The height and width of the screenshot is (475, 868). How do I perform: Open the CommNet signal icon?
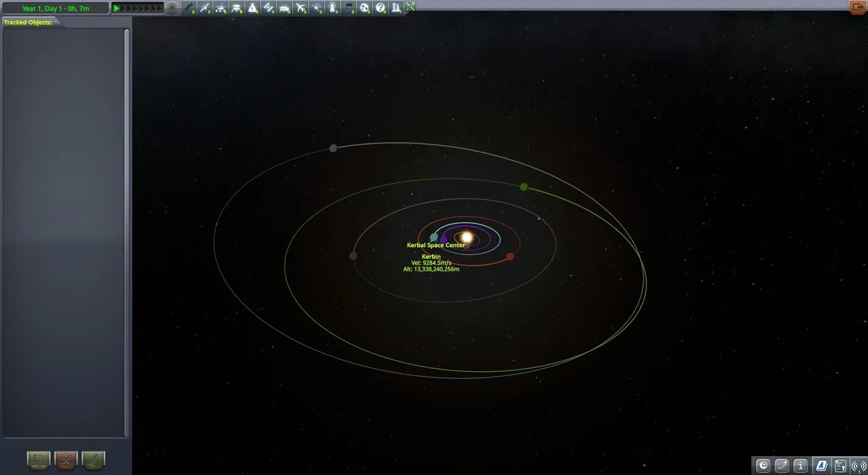tap(858, 465)
